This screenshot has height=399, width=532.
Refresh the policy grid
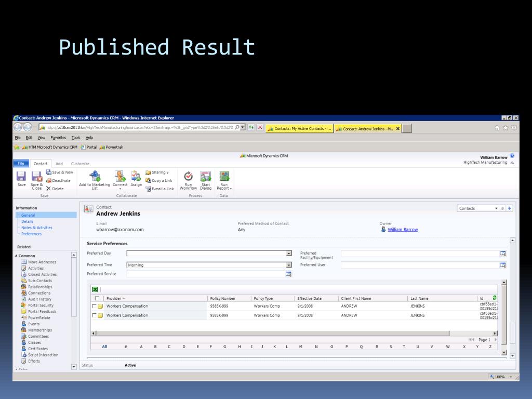495,298
